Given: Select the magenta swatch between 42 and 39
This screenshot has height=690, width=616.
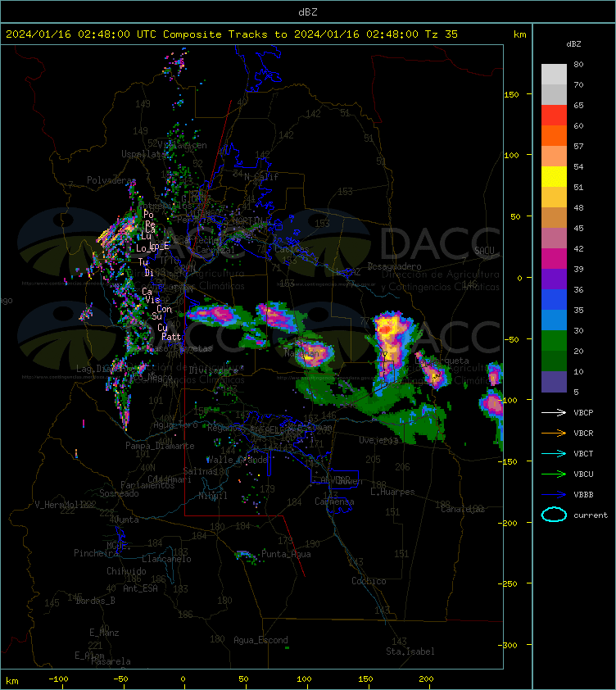Looking at the screenshot, I should click(554, 259).
